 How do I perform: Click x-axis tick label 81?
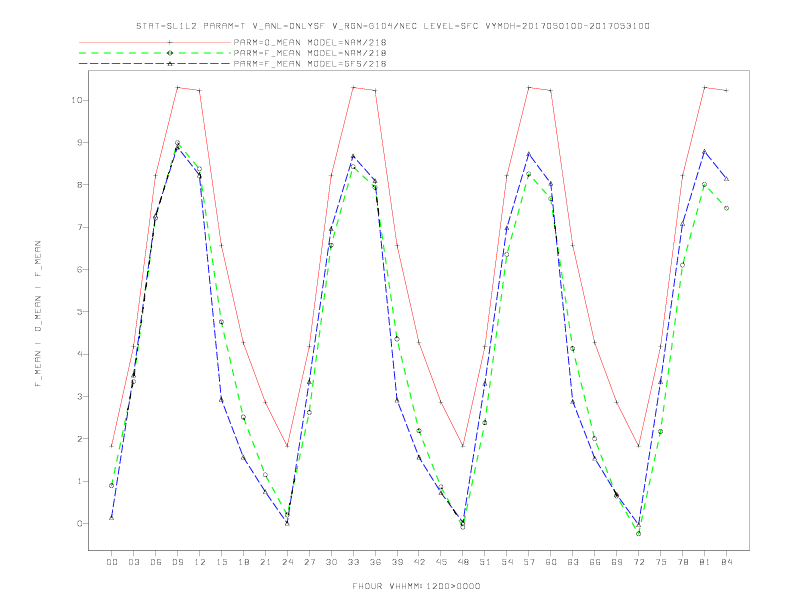click(x=705, y=562)
